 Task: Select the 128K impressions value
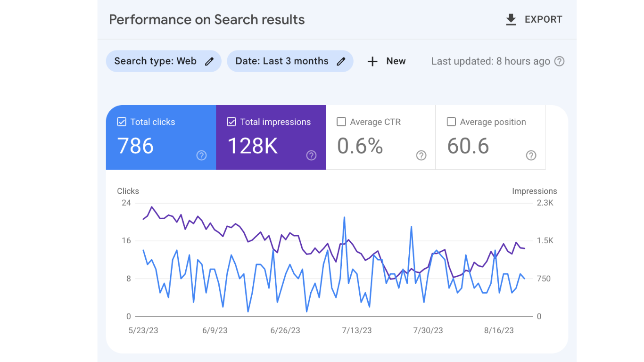coord(253,146)
